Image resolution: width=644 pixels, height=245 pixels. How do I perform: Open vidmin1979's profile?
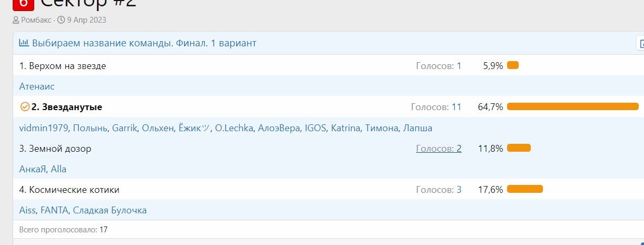[x=44, y=128]
